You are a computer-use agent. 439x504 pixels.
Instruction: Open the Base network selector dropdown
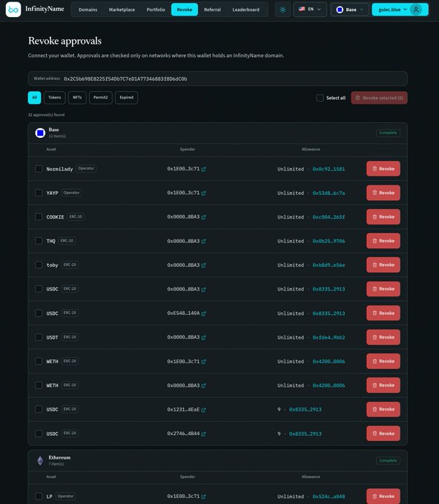pos(350,10)
